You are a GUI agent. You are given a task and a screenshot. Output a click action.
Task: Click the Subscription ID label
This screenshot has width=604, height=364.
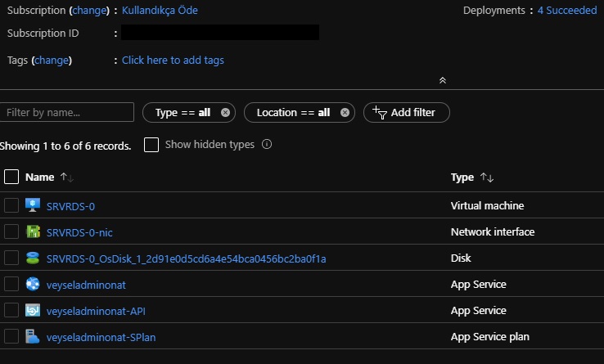[43, 34]
